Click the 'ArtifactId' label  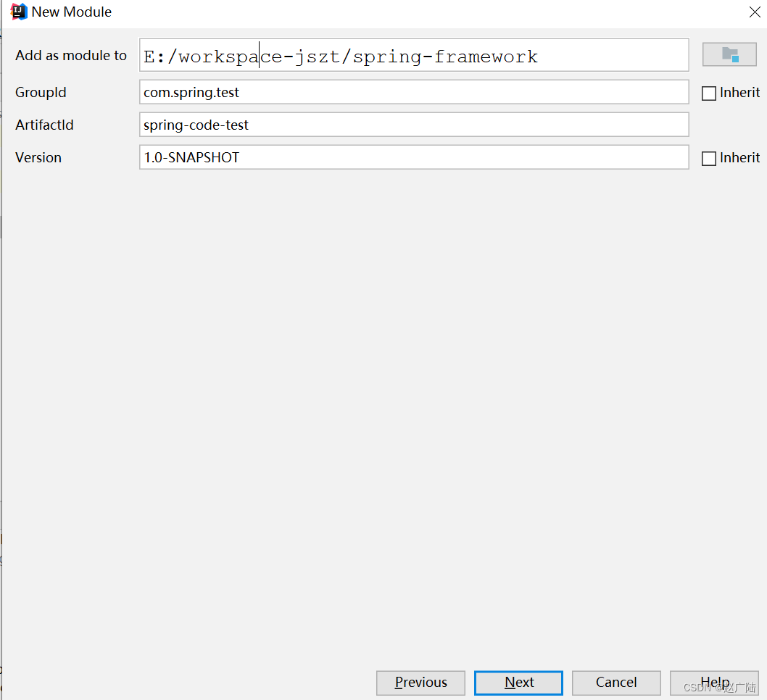[44, 125]
